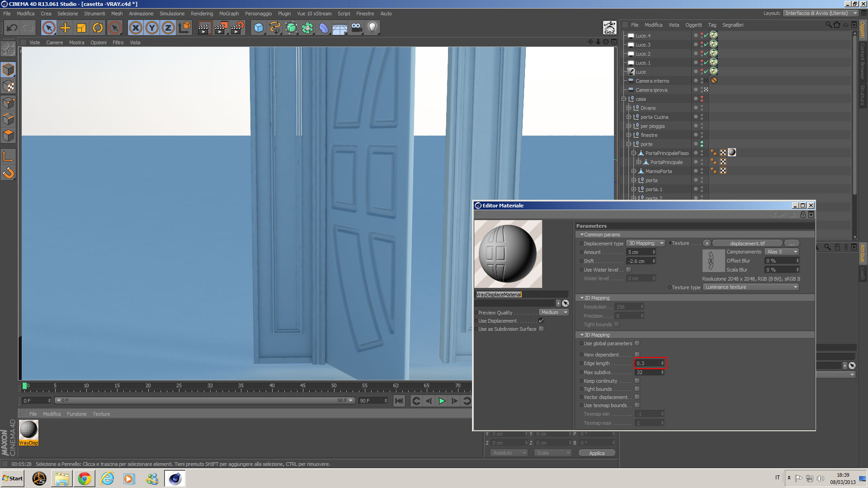The image size is (868, 488).
Task: Click the Edge length input field
Action: 647,363
